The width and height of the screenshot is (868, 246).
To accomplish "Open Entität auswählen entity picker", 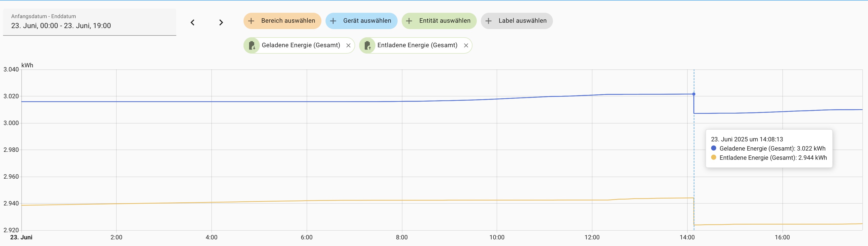I will coord(444,21).
